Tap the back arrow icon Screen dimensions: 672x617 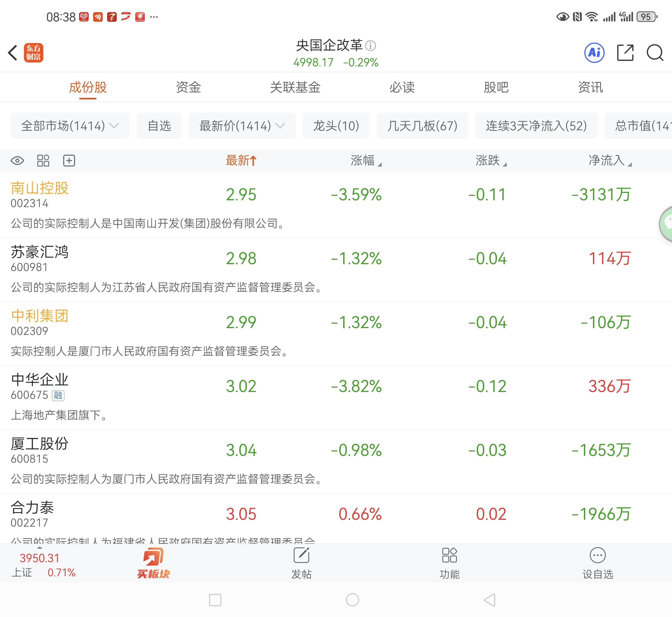(x=13, y=53)
